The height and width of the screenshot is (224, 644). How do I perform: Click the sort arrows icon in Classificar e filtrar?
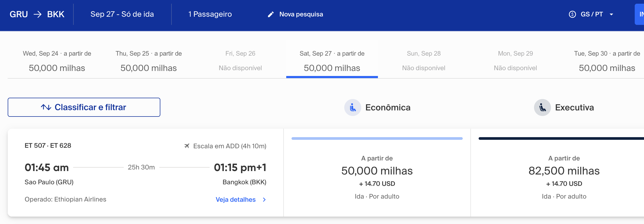[46, 107]
